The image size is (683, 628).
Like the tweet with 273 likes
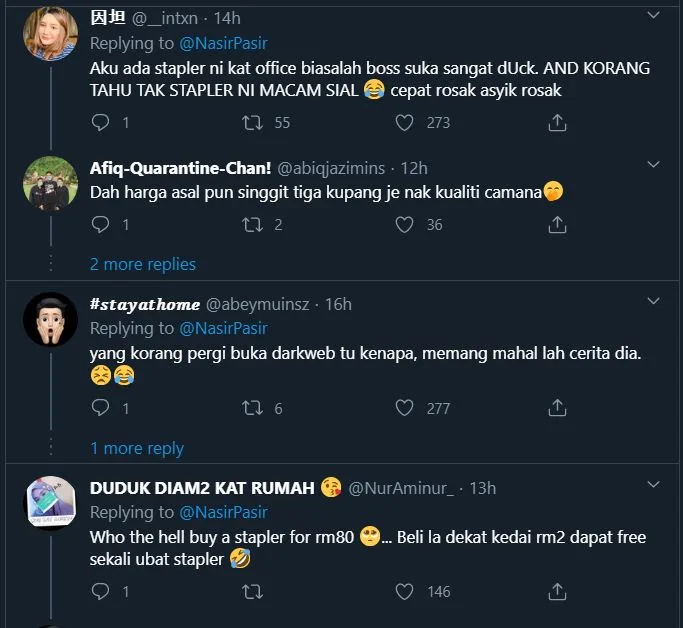tap(404, 123)
